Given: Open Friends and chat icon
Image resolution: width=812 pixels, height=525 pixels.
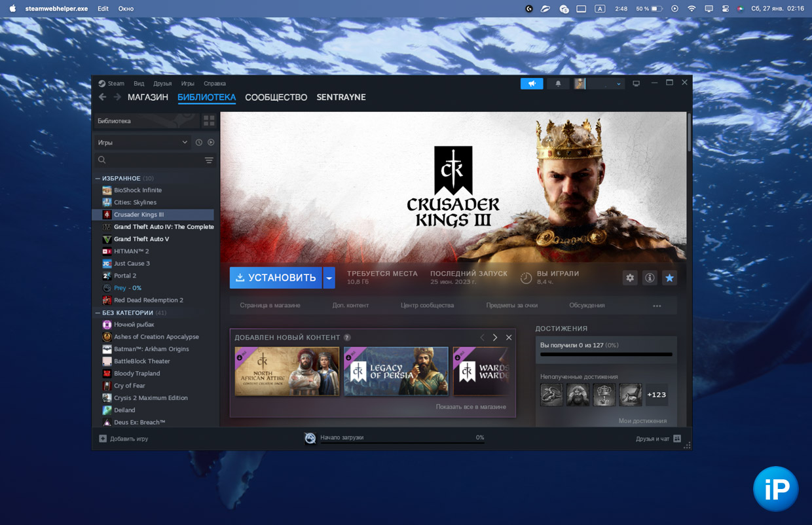Looking at the screenshot, I should [677, 439].
